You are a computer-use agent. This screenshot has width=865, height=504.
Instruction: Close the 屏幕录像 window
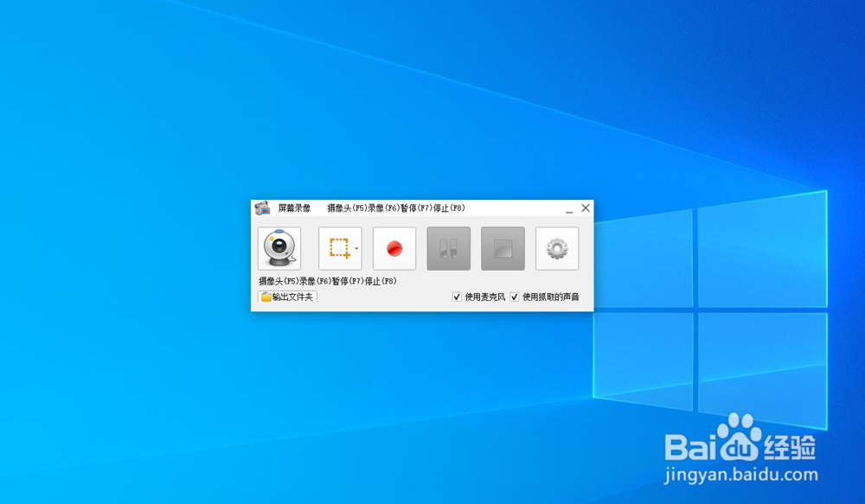pyautogui.click(x=586, y=207)
